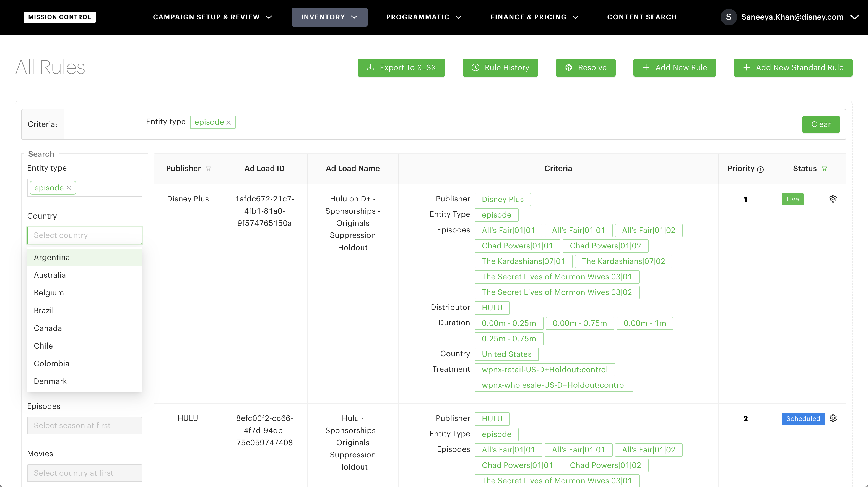The height and width of the screenshot is (487, 868).
Task: Click the Select country input field
Action: 85,235
